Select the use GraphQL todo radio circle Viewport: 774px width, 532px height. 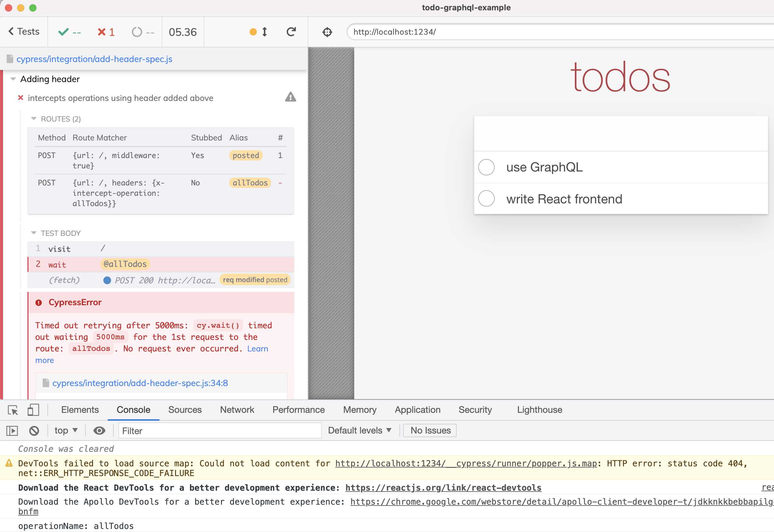pos(486,167)
